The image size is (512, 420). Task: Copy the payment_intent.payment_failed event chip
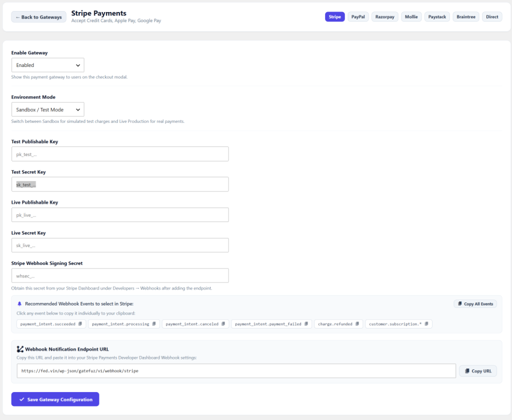click(x=271, y=324)
